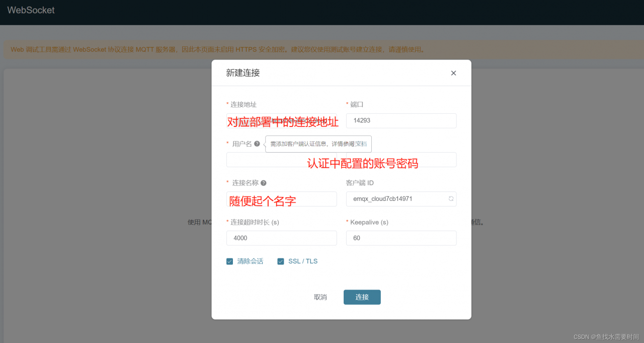Click the 取消 cancel button
Image resolution: width=644 pixels, height=343 pixels.
320,297
